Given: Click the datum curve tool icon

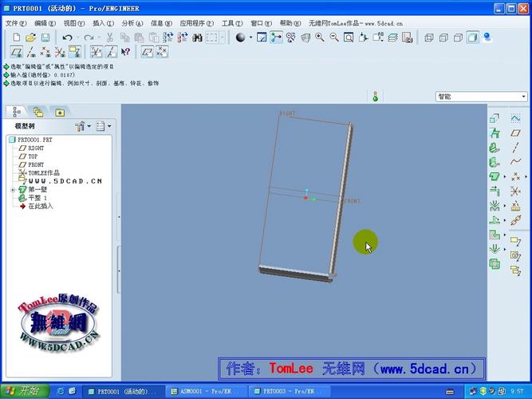Looking at the screenshot, I should (x=514, y=161).
